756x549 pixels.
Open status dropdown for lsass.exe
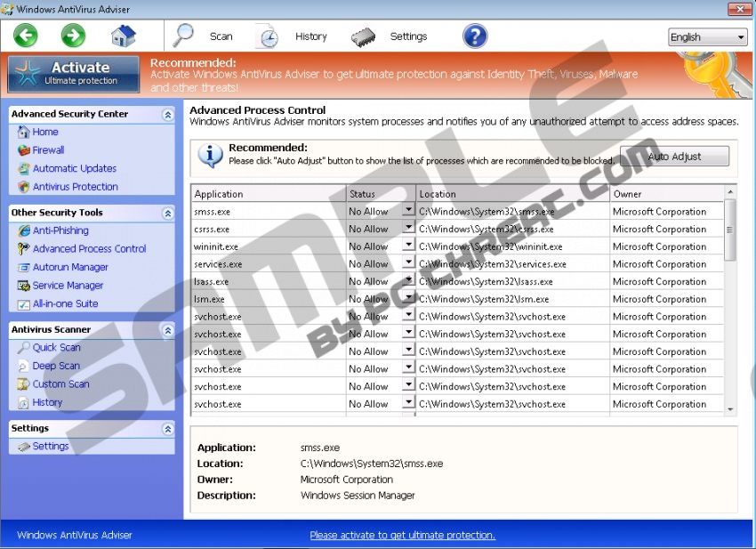(x=408, y=279)
